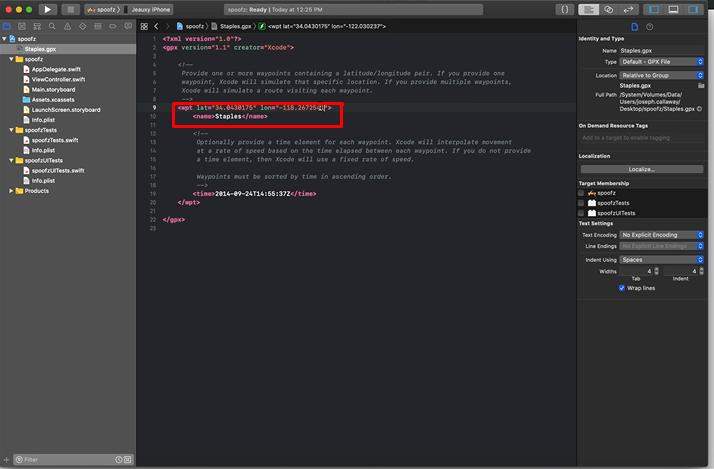Toggle the Wrap lines checkbox
This screenshot has width=714, height=469.
pyautogui.click(x=622, y=288)
